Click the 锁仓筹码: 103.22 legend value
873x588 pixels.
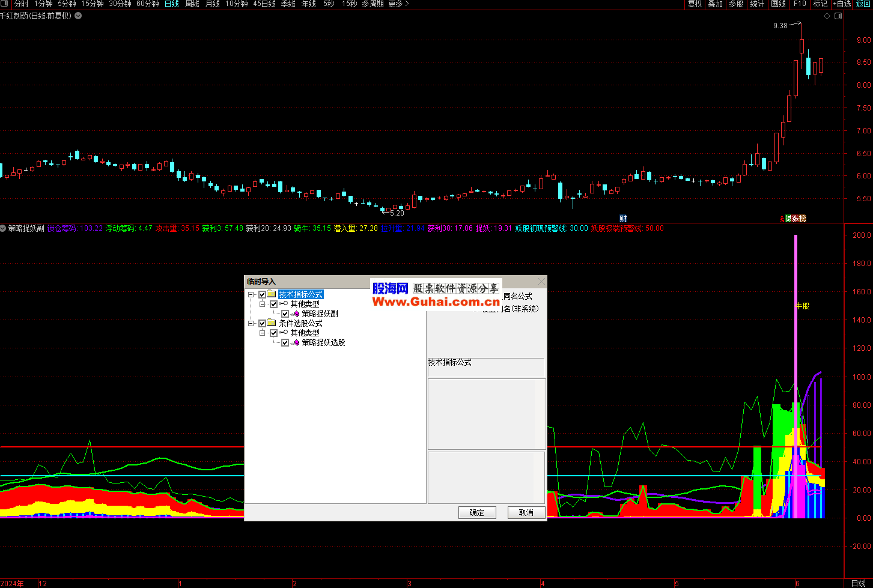point(75,228)
